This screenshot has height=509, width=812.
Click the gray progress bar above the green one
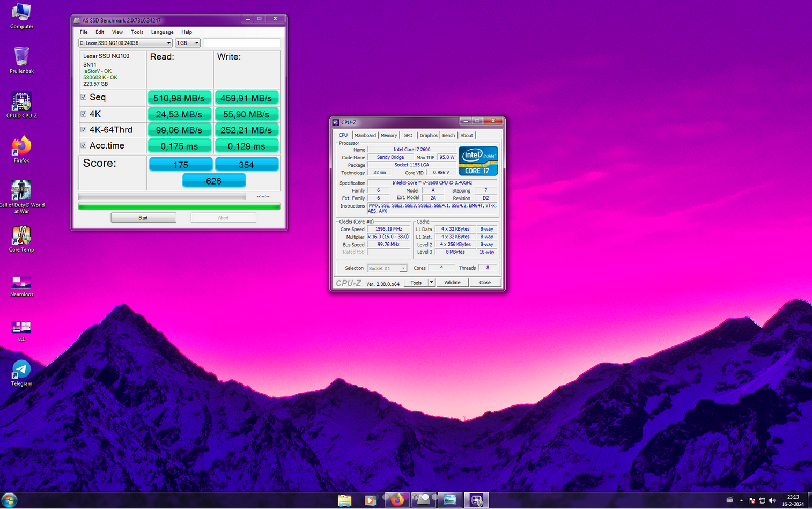coord(162,197)
